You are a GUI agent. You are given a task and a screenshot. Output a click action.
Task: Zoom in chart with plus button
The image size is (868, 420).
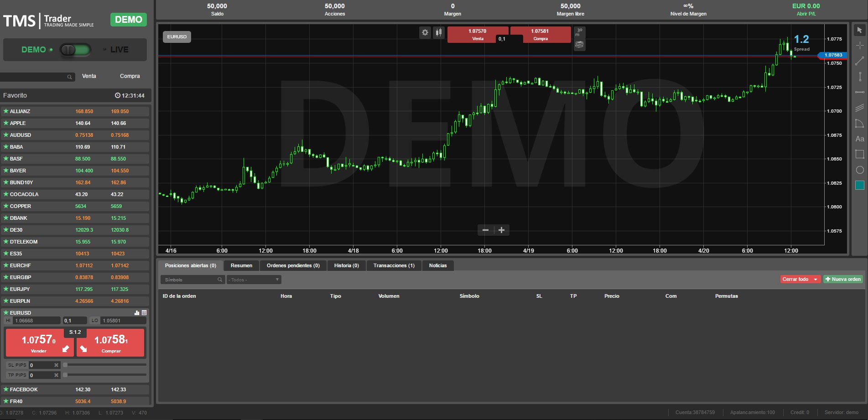coord(501,230)
